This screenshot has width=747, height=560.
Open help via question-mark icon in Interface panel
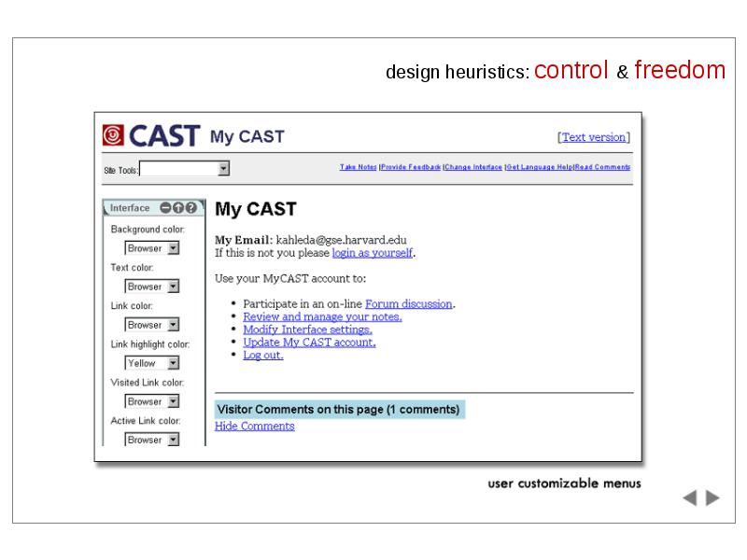[191, 208]
